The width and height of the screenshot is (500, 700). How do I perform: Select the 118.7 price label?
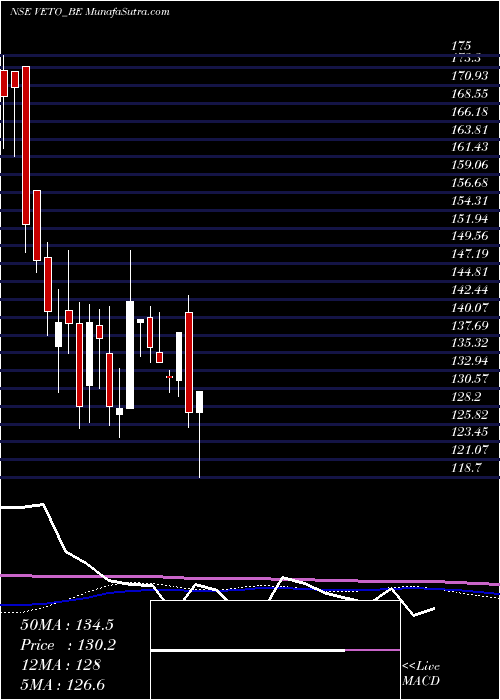click(467, 468)
